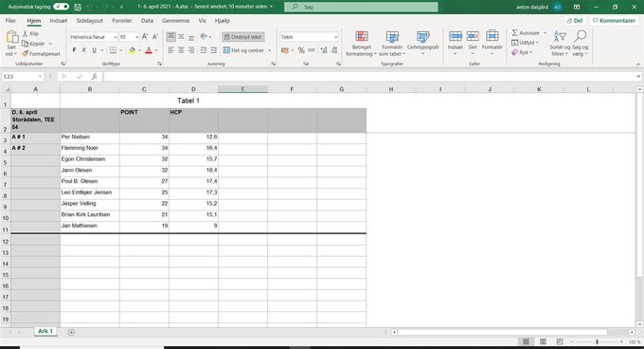This screenshot has width=644, height=349.
Task: Click the insert function fx icon
Action: tap(94, 77)
